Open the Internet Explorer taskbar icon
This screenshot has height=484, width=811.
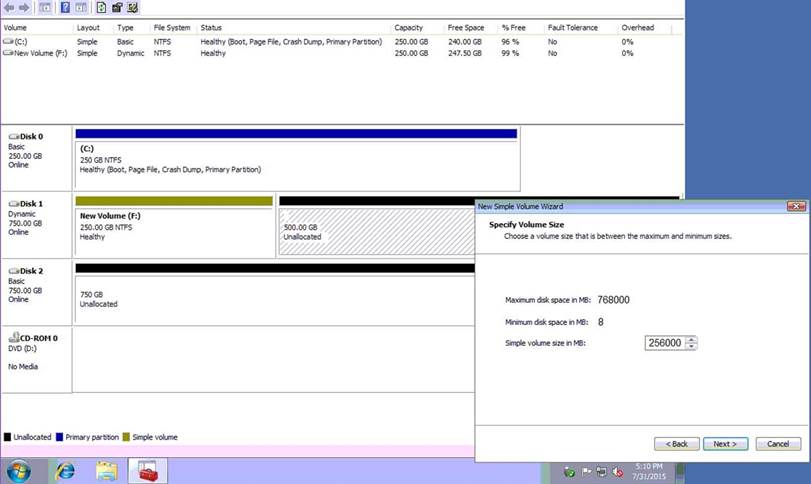click(x=66, y=470)
